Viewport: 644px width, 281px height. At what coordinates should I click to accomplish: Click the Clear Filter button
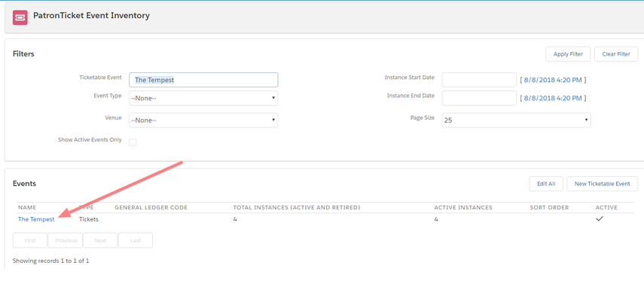pos(616,54)
